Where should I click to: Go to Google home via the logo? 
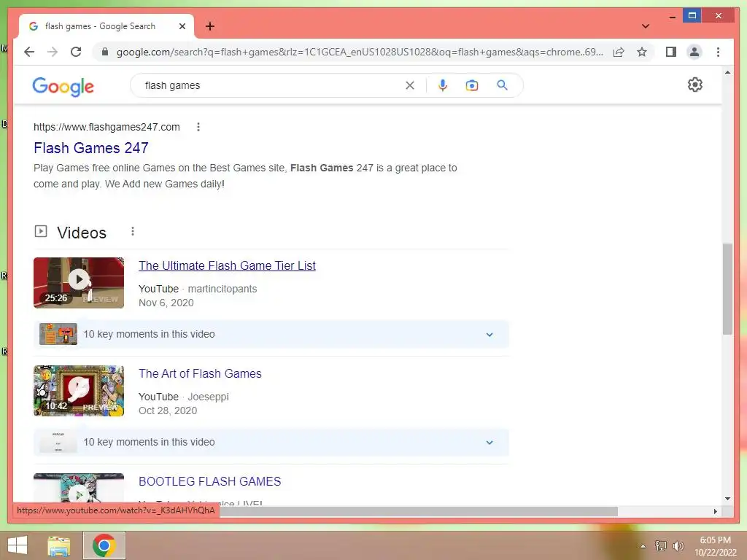(63, 87)
